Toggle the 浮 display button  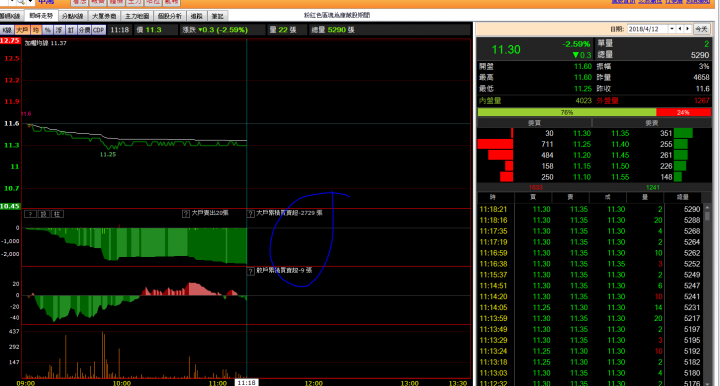pos(59,30)
